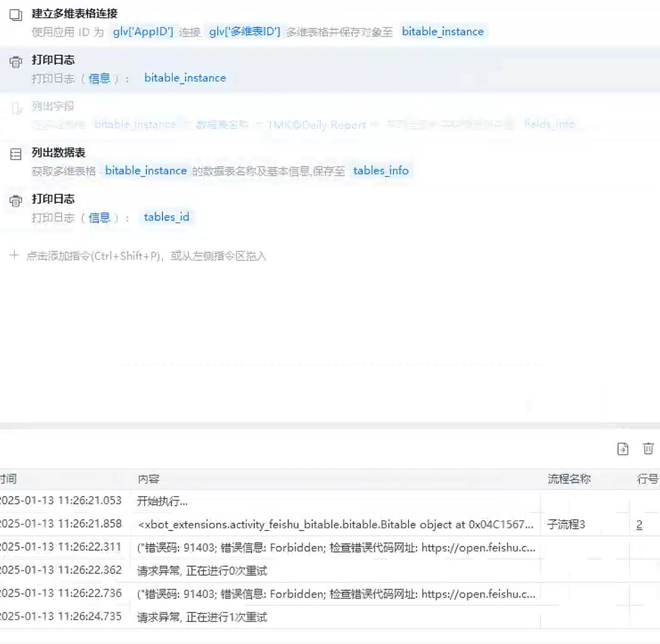Select the 开始执行... log row

click(x=163, y=501)
